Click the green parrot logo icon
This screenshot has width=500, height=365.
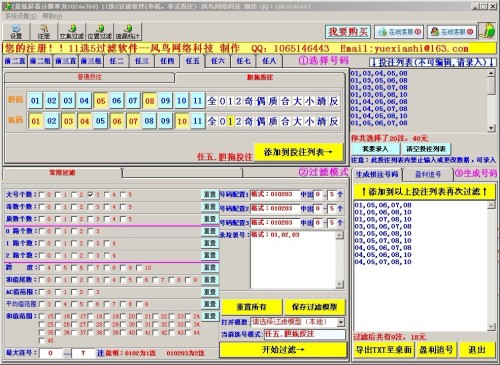pos(487,31)
